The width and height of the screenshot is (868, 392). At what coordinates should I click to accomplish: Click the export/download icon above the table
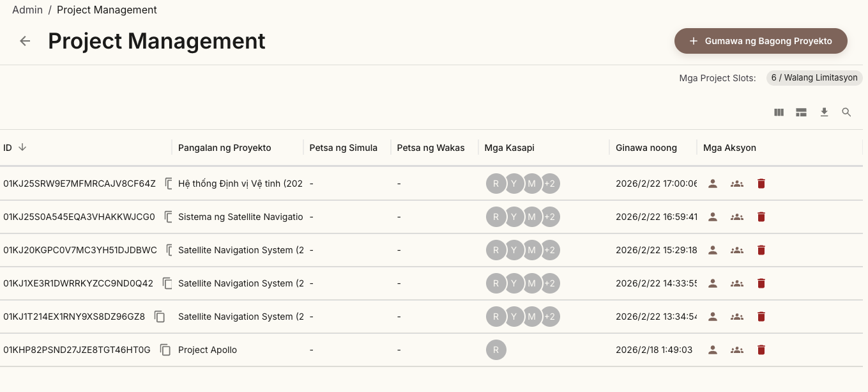point(824,112)
